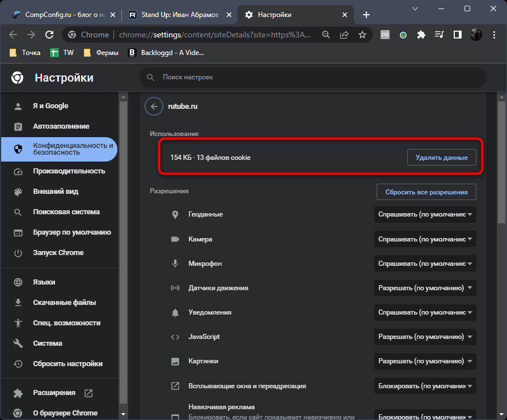Click the Уведомления bell icon

(175, 312)
